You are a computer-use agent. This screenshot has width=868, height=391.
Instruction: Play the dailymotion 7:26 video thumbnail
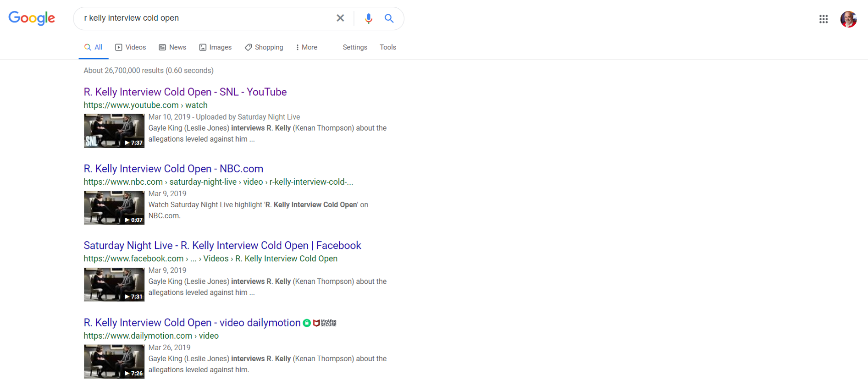click(x=114, y=361)
